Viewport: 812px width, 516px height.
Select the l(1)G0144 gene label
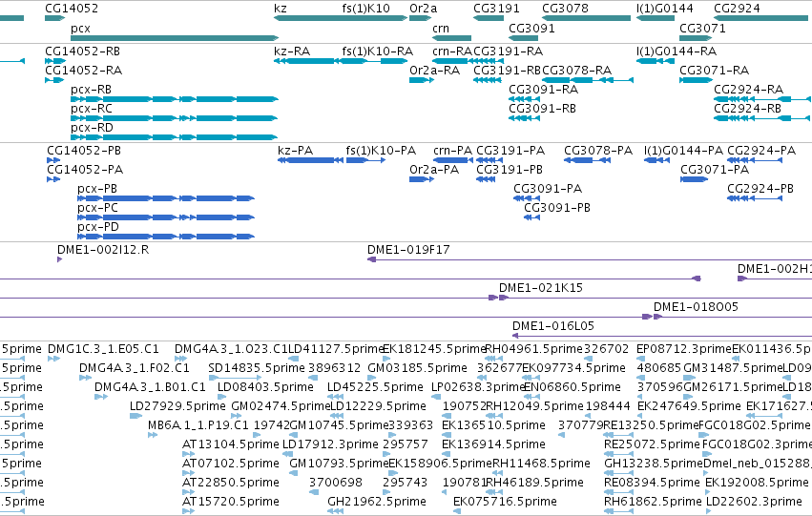coord(664,9)
